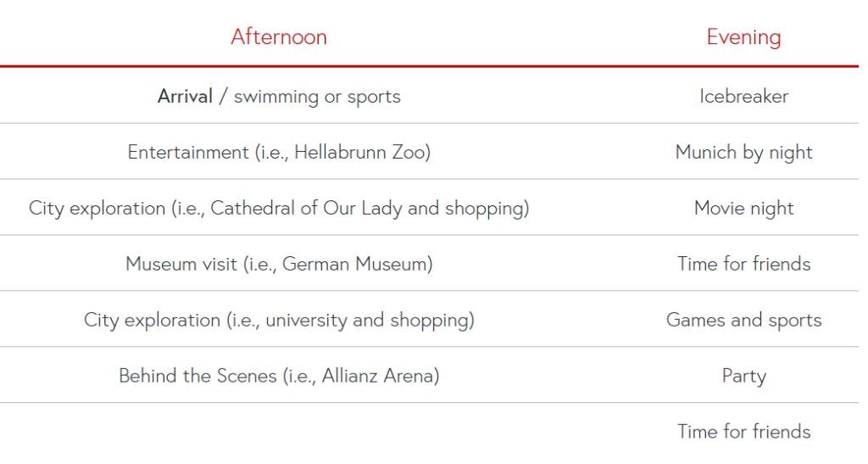Click the university and shopping exploration cell
The image size is (868, 464).
[279, 320]
